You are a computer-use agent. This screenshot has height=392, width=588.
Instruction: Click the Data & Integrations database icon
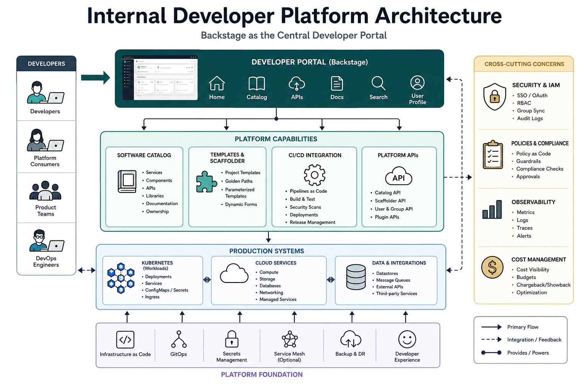click(x=356, y=277)
